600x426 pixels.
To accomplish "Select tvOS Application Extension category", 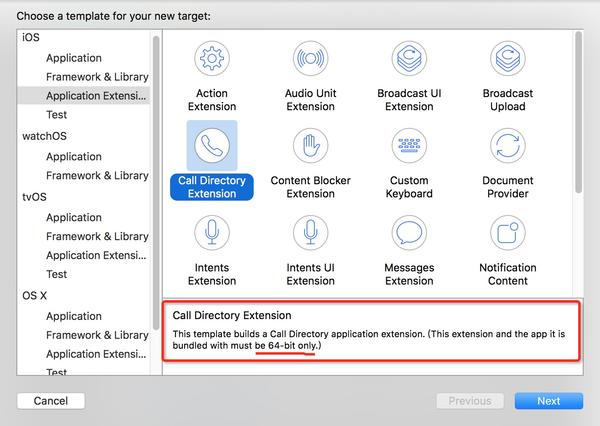I will click(x=96, y=255).
